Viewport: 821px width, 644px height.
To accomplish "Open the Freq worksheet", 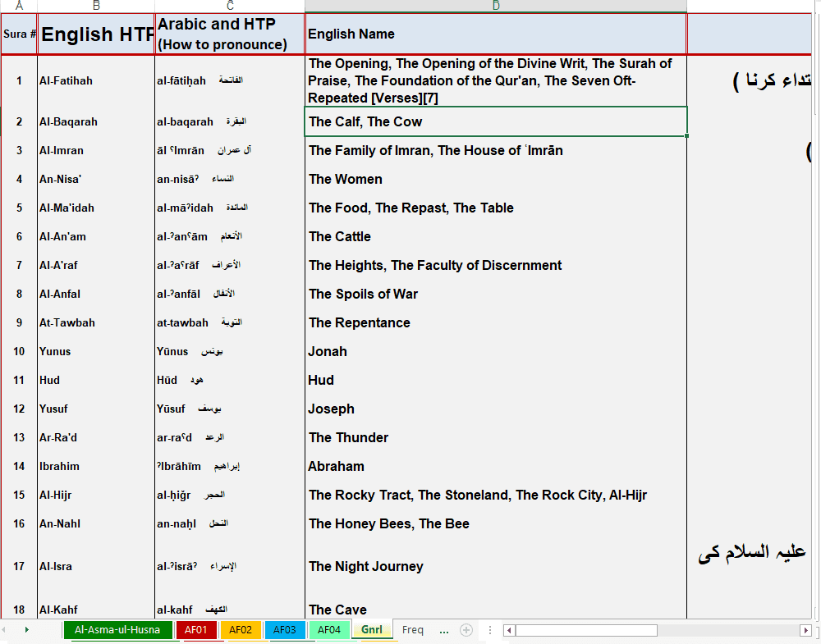I will pyautogui.click(x=413, y=629).
